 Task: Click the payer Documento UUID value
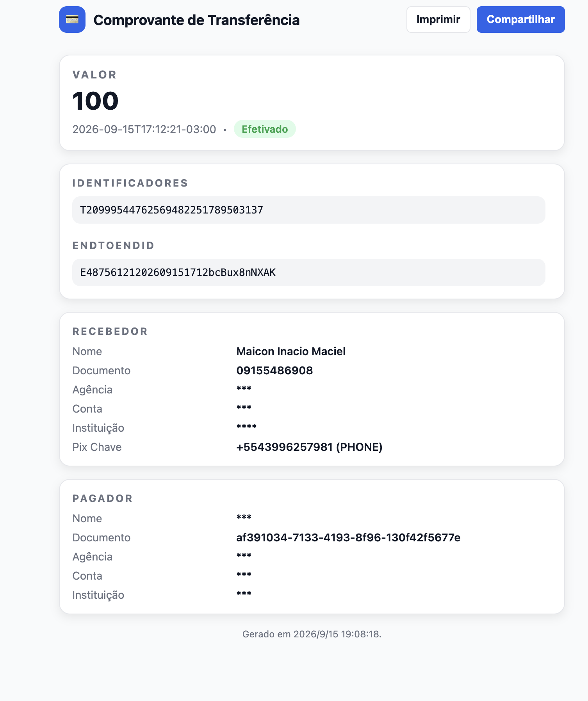pyautogui.click(x=348, y=537)
